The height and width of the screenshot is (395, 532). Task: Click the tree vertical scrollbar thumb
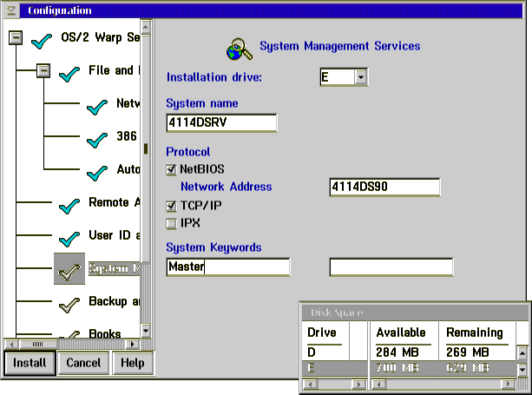pos(146,148)
